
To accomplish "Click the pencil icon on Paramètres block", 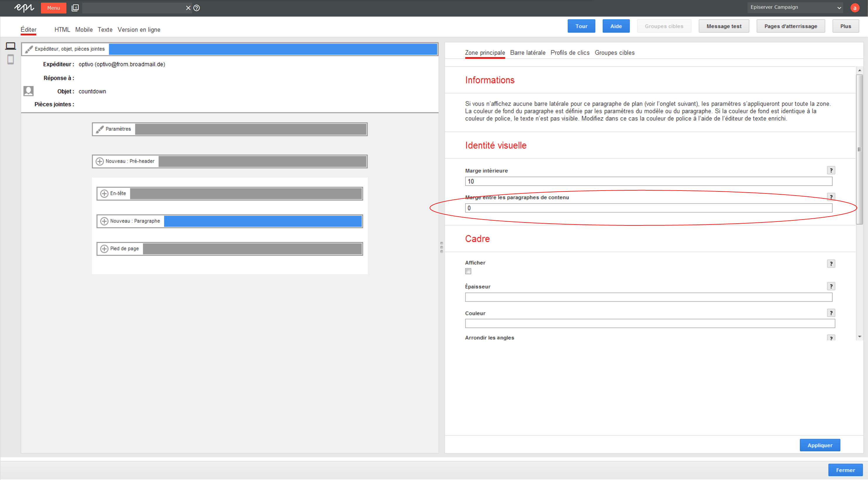I will pyautogui.click(x=100, y=130).
